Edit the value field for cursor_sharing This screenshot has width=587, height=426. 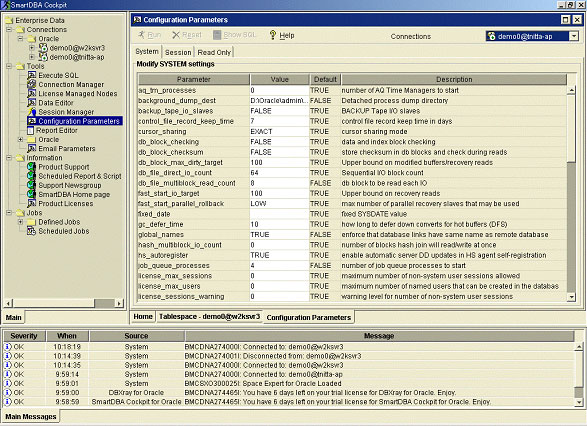[279, 131]
